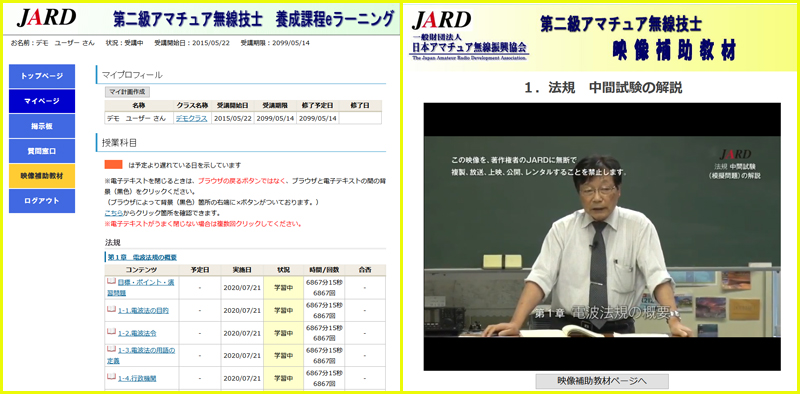This screenshot has width=800, height=394.
Task: Click the book icon beside 1-3.電波法の用語の定義
Action: pyautogui.click(x=111, y=349)
